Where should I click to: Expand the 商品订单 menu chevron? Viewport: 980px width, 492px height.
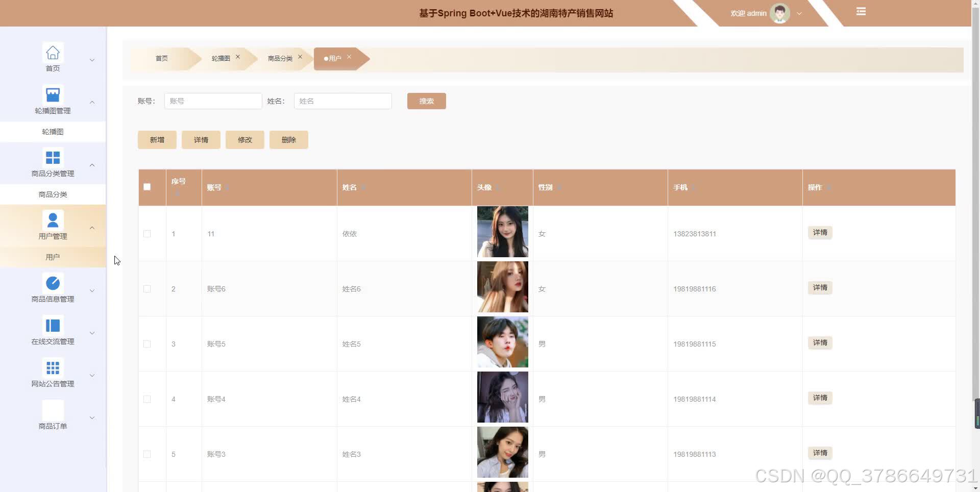92,418
